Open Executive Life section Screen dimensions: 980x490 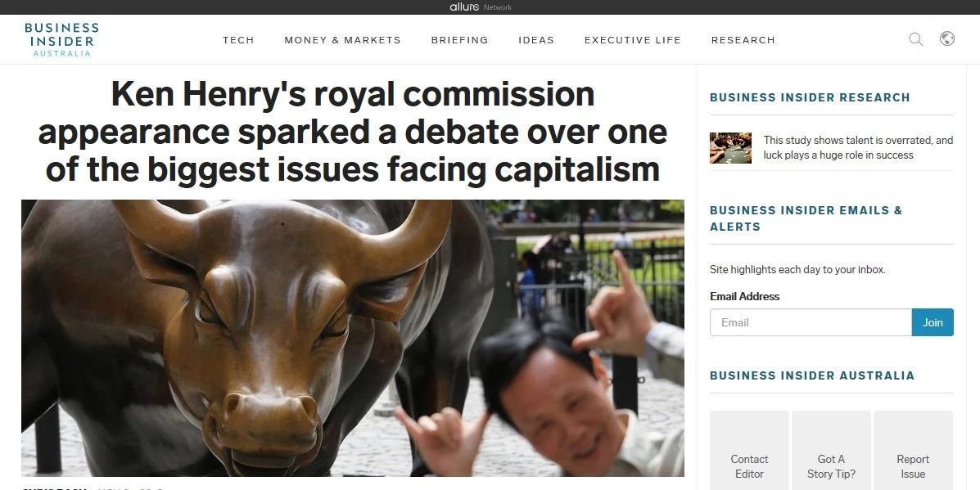point(633,40)
